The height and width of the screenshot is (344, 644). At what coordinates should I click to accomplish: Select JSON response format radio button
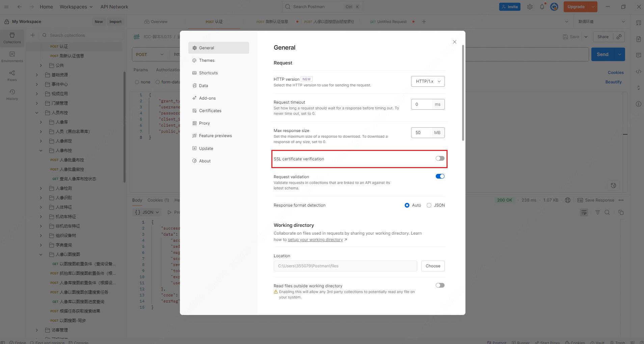pyautogui.click(x=429, y=205)
